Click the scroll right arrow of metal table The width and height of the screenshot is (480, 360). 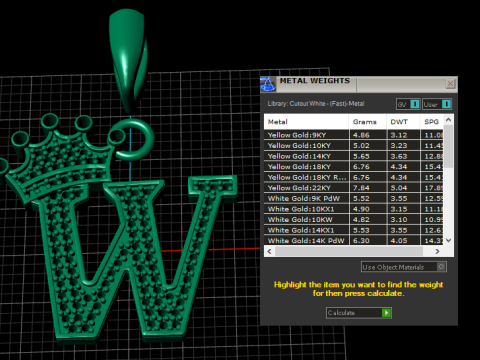tap(438, 251)
